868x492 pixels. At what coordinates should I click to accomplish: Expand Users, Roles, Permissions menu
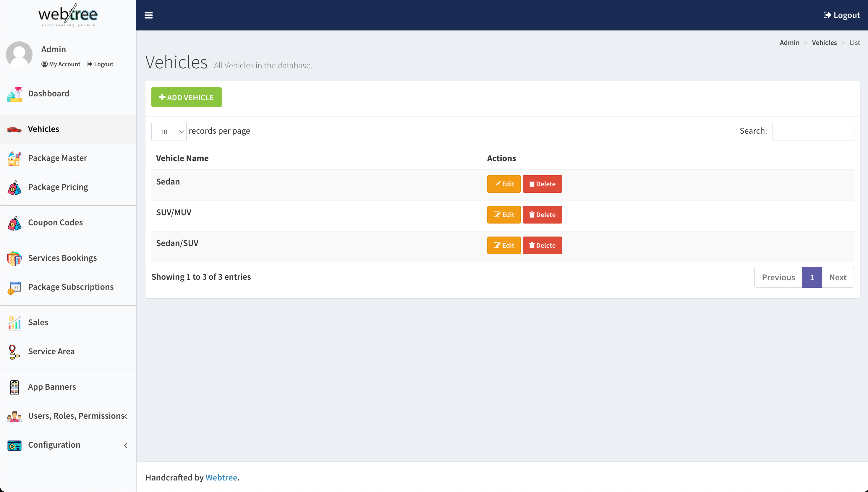click(x=76, y=416)
